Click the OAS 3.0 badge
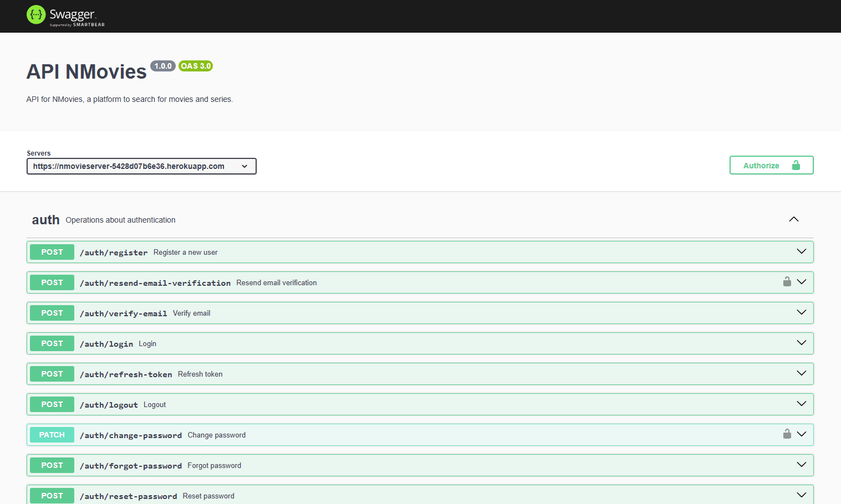The image size is (841, 504). (x=195, y=66)
